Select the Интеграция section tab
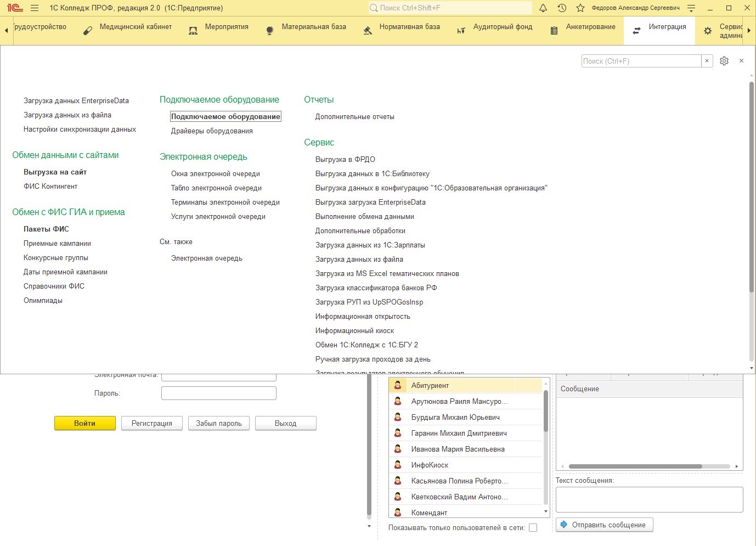This screenshot has width=756, height=546. click(659, 31)
